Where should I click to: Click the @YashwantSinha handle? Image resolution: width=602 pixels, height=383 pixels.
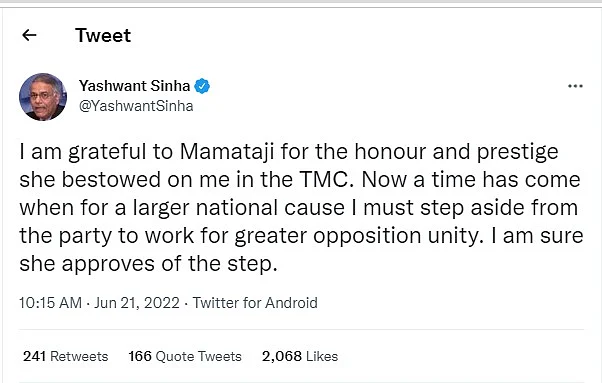click(136, 106)
